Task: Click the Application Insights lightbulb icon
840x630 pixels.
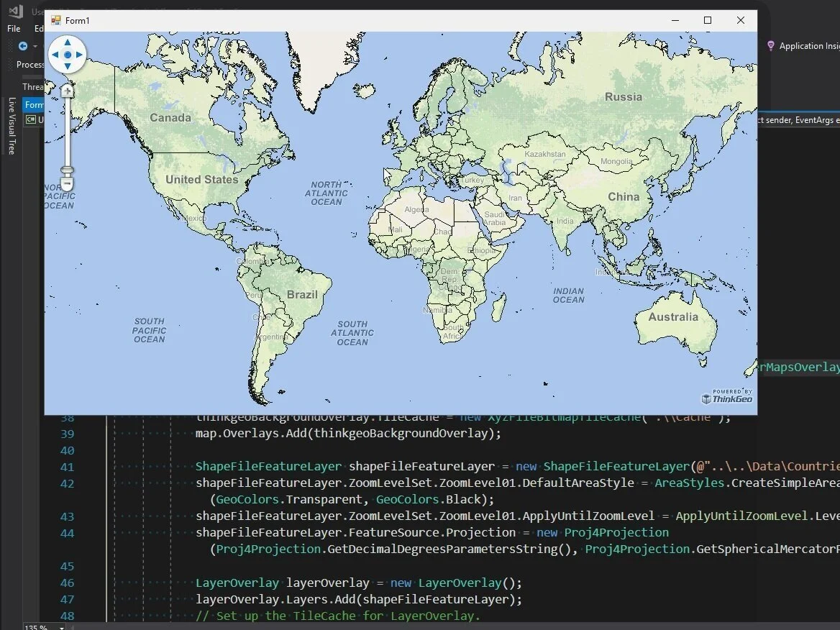Action: (770, 46)
